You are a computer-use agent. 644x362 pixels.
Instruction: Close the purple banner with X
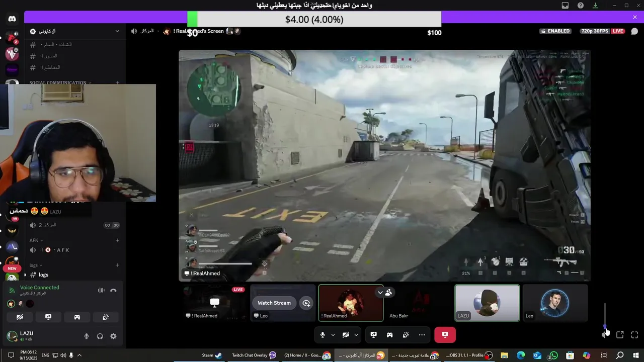[635, 17]
